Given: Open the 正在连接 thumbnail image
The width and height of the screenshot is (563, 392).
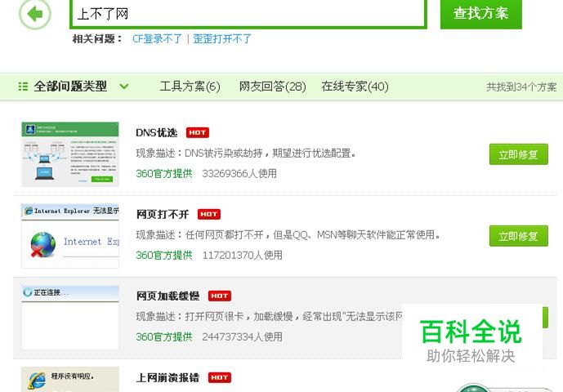Looking at the screenshot, I should pos(70,318).
